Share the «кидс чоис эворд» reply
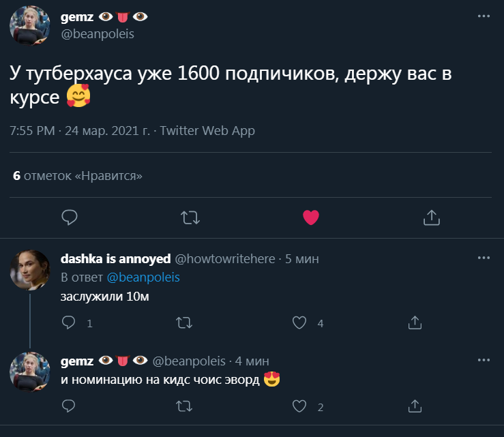The height and width of the screenshot is (437, 504). [x=415, y=406]
